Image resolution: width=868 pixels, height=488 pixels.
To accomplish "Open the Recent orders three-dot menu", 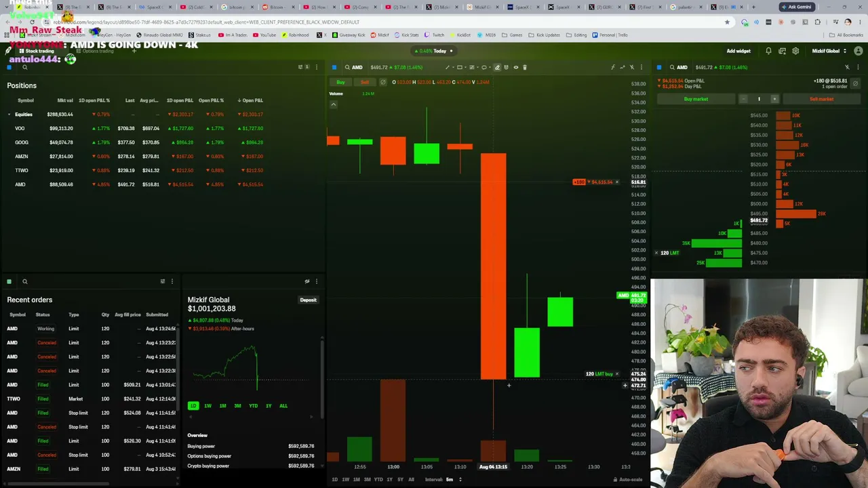I will tap(172, 281).
